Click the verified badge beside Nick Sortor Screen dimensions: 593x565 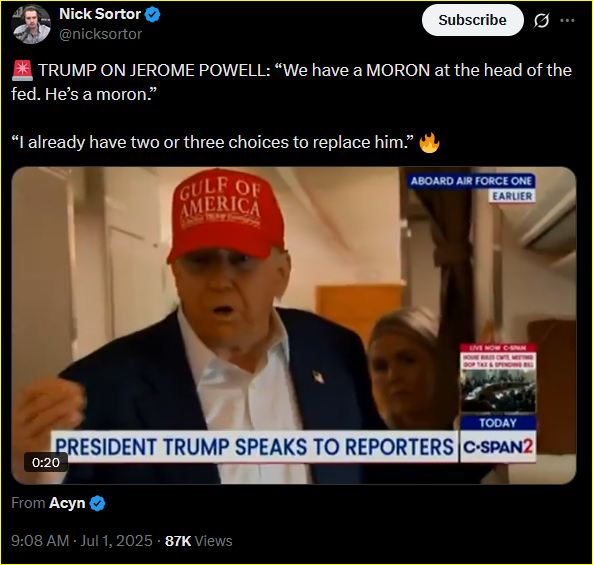point(152,15)
